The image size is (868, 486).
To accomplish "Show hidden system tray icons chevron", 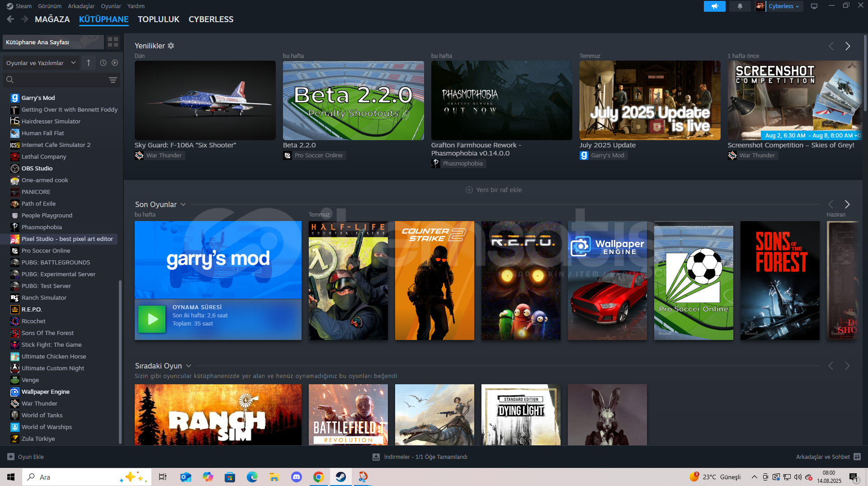I will pos(754,477).
